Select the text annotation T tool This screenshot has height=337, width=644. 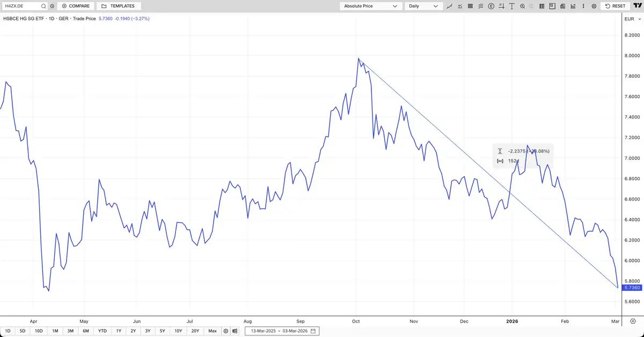click(512, 6)
